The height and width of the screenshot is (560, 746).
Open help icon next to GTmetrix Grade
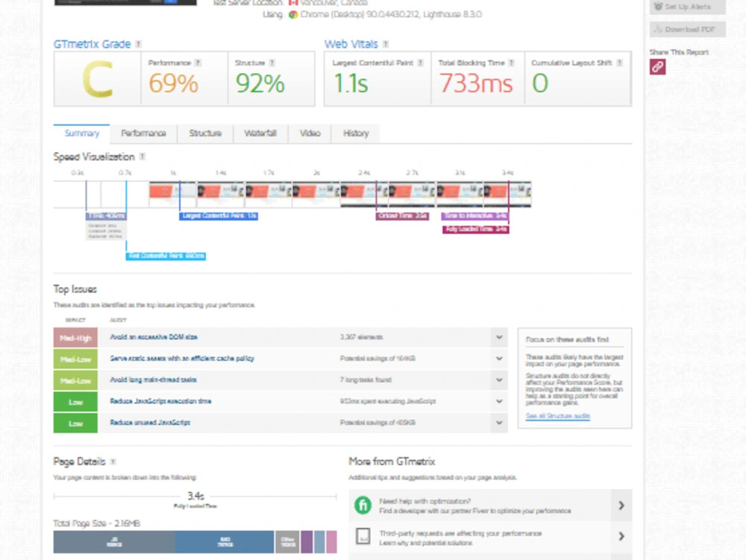(138, 44)
